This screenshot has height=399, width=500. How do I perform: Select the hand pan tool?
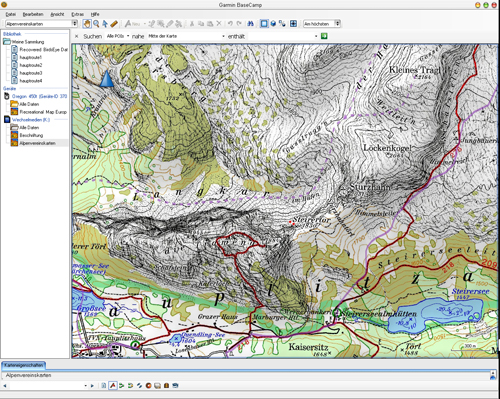[x=87, y=24]
